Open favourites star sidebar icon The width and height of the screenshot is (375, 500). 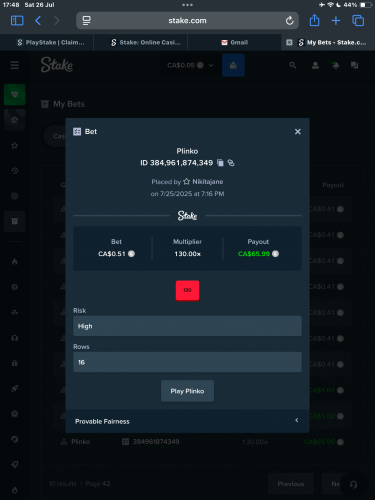tap(15, 145)
